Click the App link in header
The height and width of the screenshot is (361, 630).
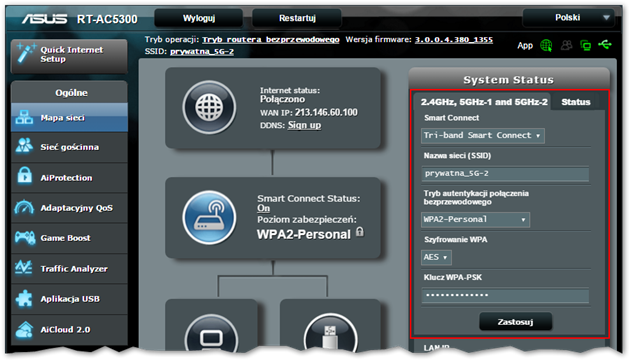tap(525, 45)
